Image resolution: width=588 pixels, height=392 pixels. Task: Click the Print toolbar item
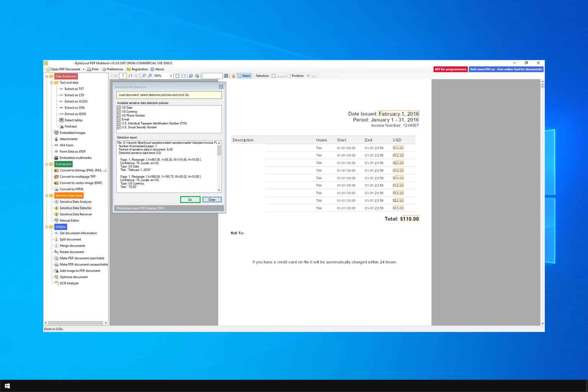pyautogui.click(x=93, y=69)
